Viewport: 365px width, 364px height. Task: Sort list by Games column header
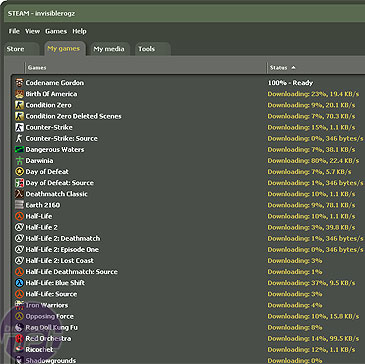[146, 68]
